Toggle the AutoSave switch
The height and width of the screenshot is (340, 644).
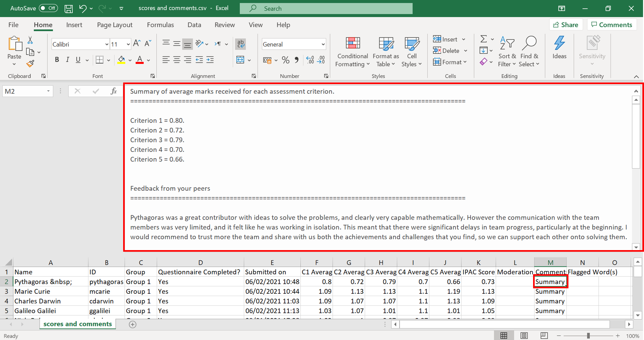[x=48, y=8]
